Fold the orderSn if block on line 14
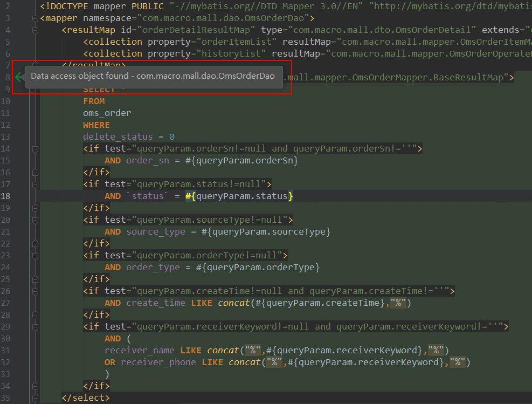532x404 pixels. [35, 149]
